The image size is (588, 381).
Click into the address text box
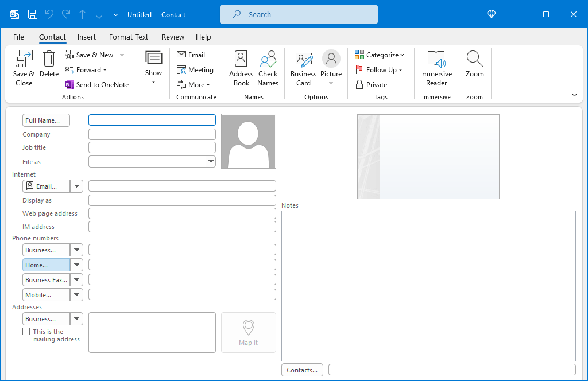152,332
